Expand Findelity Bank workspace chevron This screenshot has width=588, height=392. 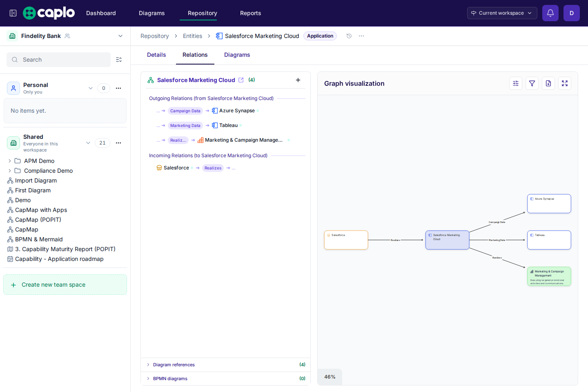(120, 36)
